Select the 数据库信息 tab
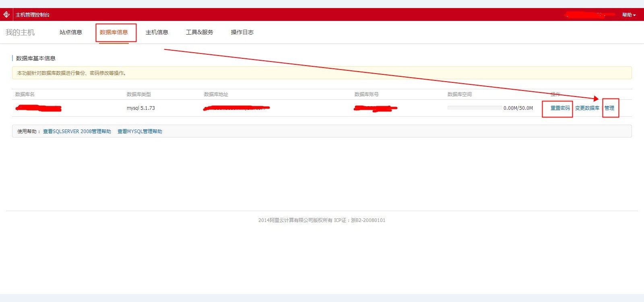This screenshot has height=302, width=644. [114, 32]
